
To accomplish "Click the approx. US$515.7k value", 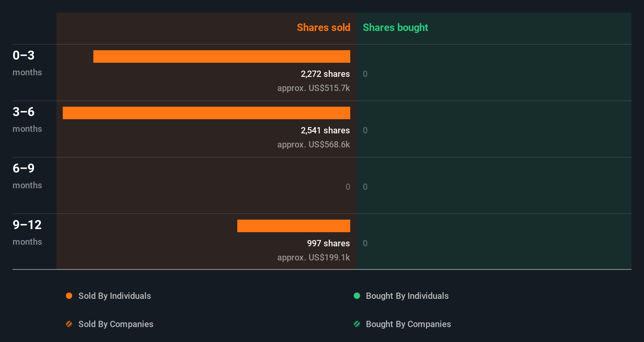I will tap(313, 88).
